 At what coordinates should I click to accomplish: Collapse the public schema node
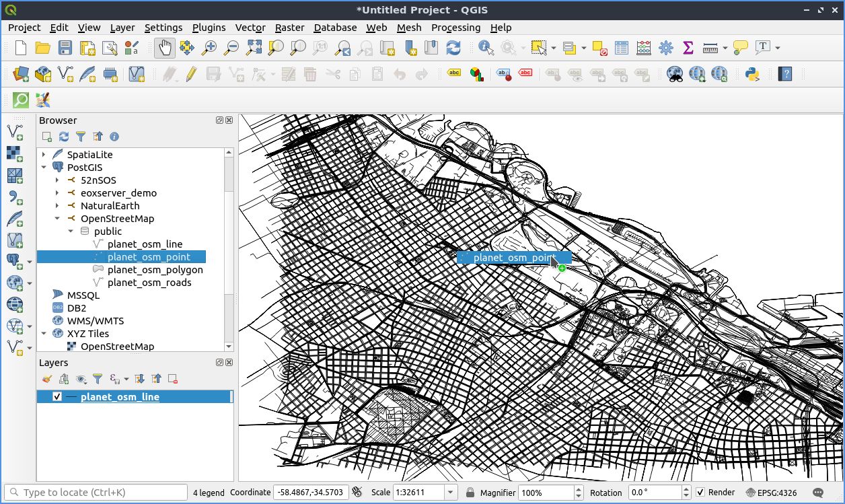tap(71, 231)
